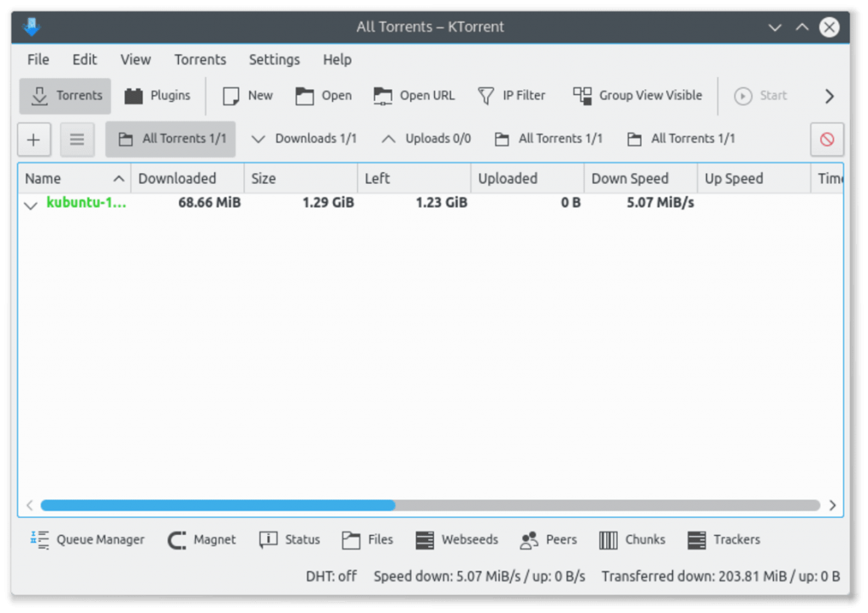Screen dimensions: 868x613
Task: Switch to the Plugins view
Action: (x=157, y=95)
